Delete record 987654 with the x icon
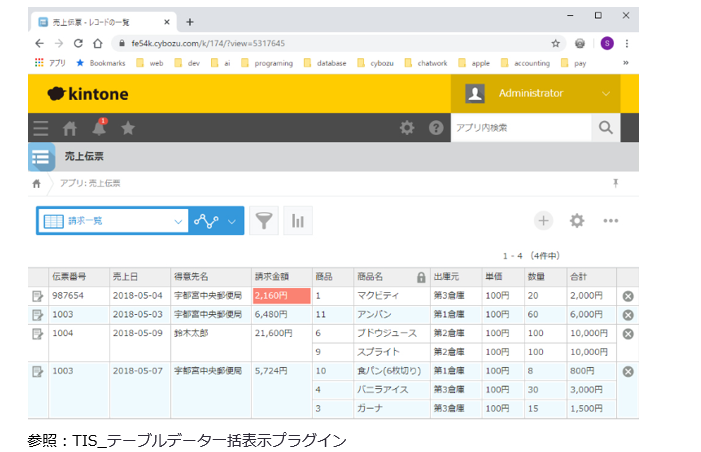Viewport: 701px width, 452px height. click(628, 296)
